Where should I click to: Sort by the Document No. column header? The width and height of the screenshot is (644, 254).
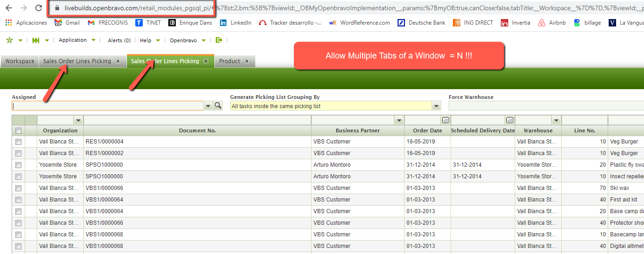click(198, 130)
